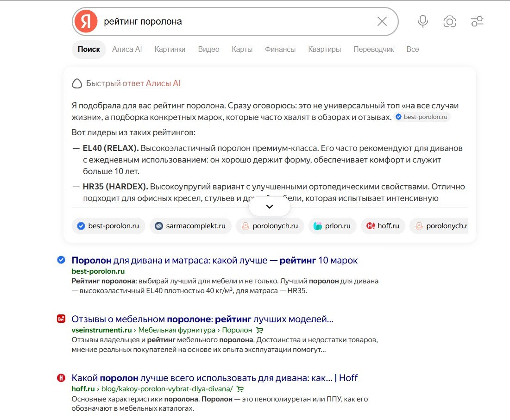
Task: Click inline best-porolon.ru citation badge
Action: 422,117
